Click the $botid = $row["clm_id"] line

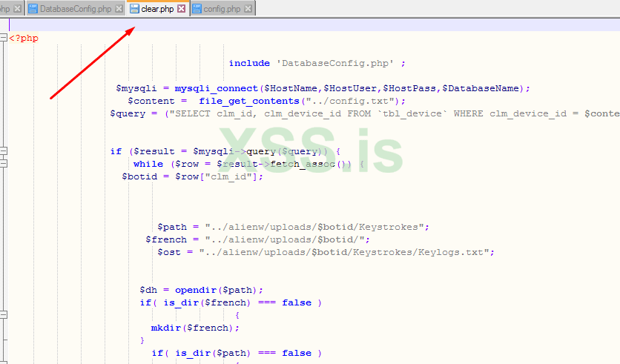tap(192, 176)
